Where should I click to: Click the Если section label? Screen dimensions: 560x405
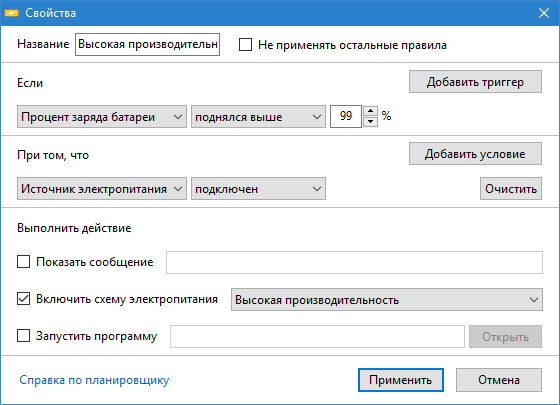click(30, 83)
